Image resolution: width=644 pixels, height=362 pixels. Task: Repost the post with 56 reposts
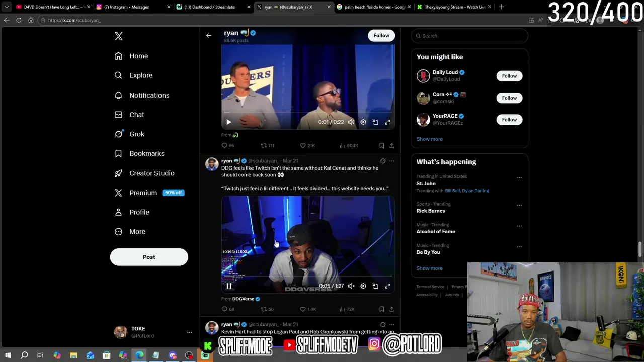click(x=267, y=309)
